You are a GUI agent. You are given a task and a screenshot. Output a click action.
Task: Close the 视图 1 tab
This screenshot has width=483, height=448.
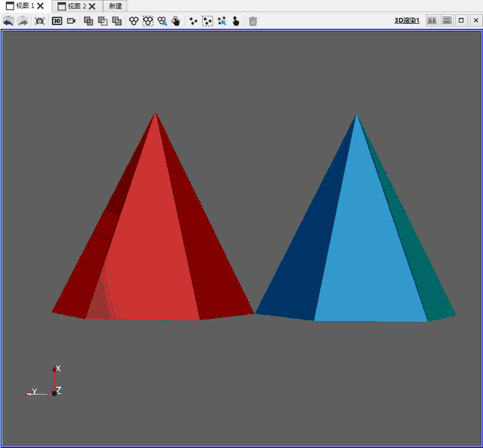tap(41, 6)
